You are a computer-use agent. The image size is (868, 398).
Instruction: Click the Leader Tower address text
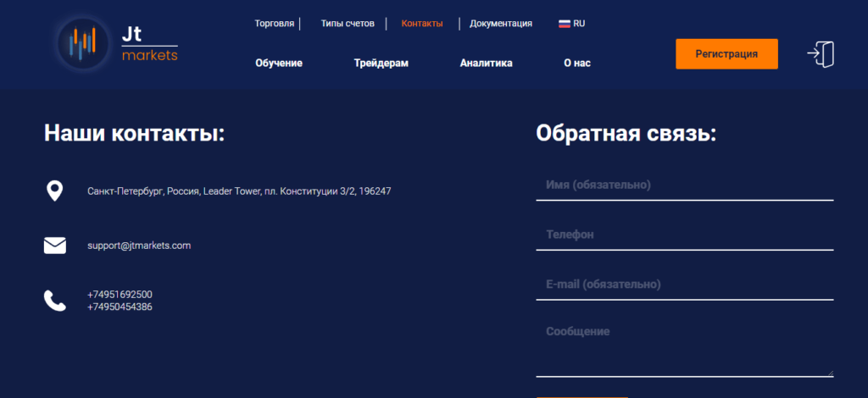(x=239, y=191)
